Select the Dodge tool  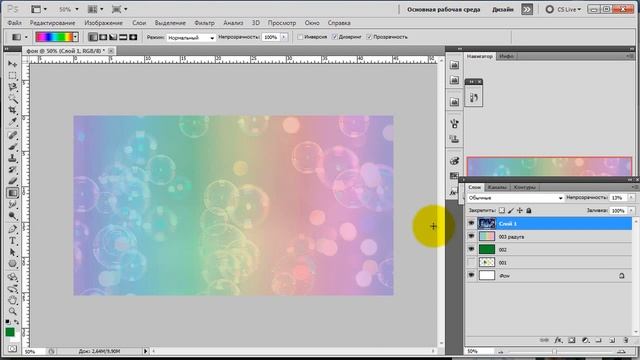click(x=12, y=216)
